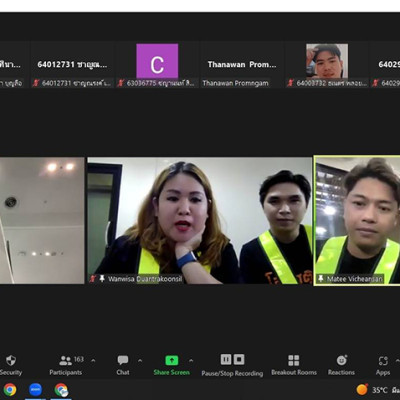Open the second Chrome profile taskbar icon
This screenshot has height=400, width=400.
[x=61, y=390]
